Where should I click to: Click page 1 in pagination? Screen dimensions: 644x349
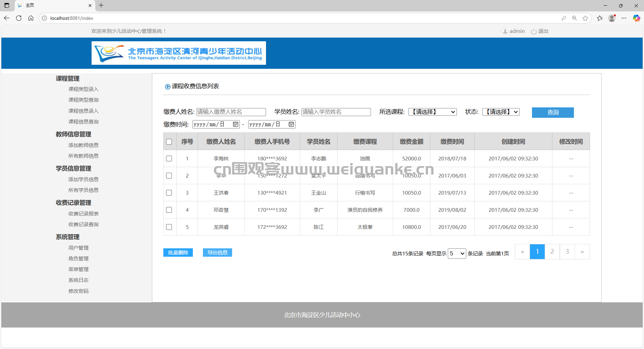537,252
